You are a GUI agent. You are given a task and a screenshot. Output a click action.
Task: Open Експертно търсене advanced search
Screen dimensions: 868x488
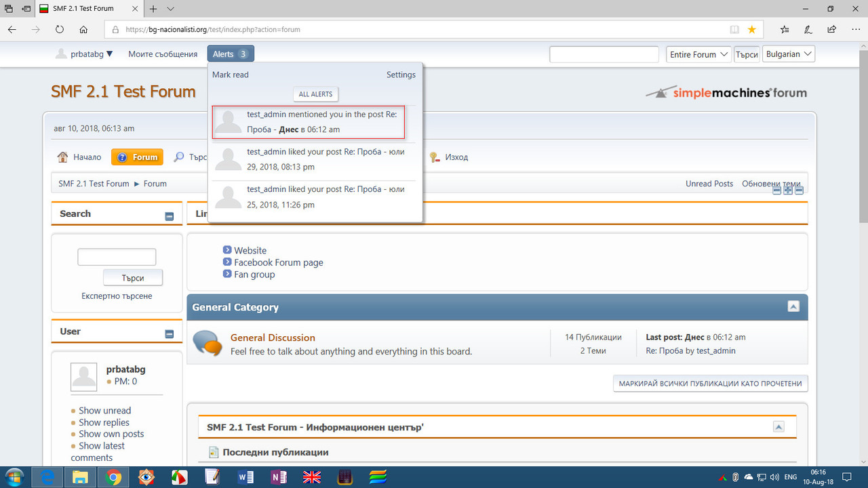click(x=117, y=296)
